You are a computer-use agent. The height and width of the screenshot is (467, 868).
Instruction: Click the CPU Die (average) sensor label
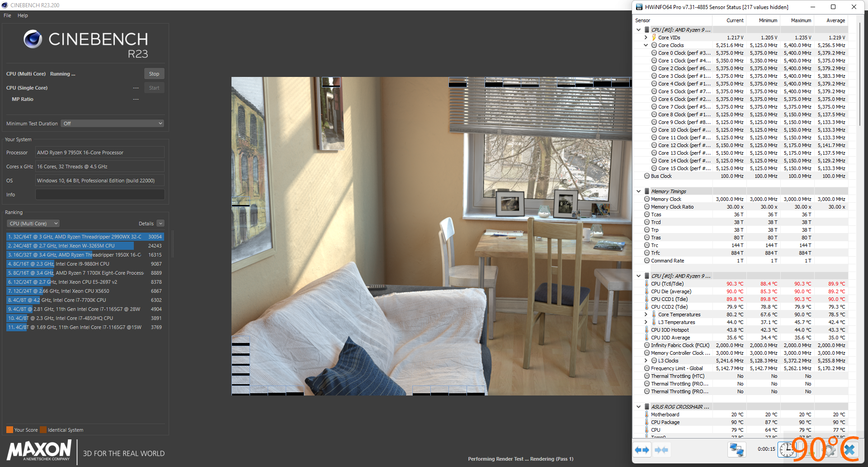point(671,291)
